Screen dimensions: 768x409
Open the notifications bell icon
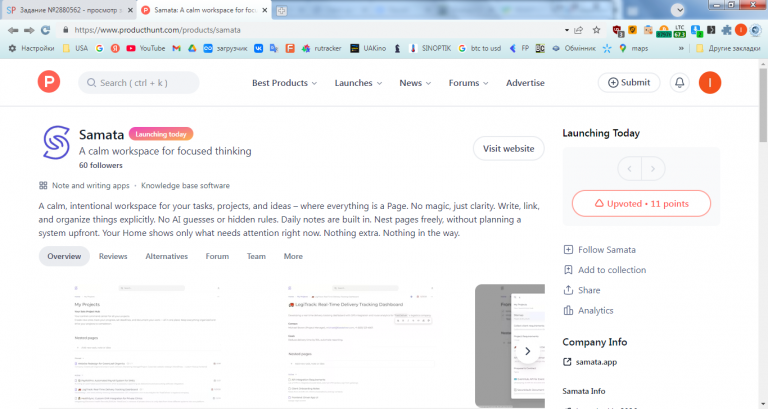tap(679, 83)
